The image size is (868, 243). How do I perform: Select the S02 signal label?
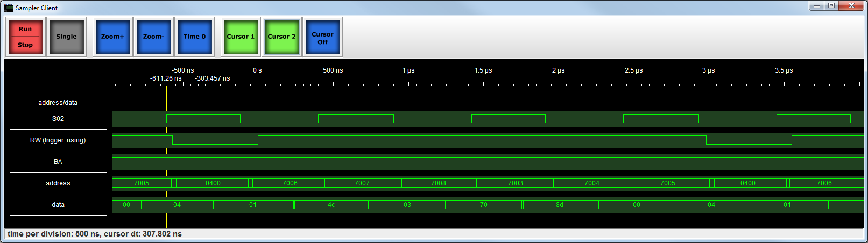[x=58, y=119]
